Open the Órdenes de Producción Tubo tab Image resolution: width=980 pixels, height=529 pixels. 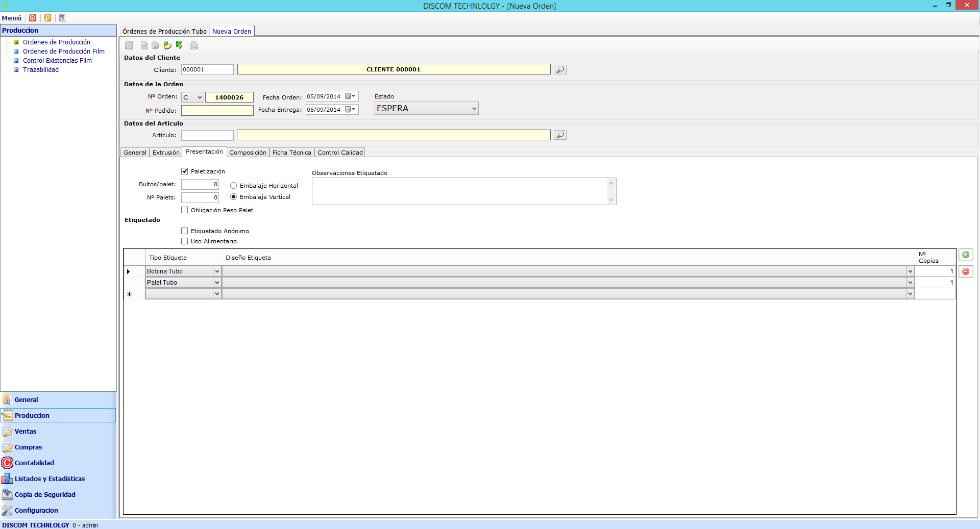(x=164, y=31)
